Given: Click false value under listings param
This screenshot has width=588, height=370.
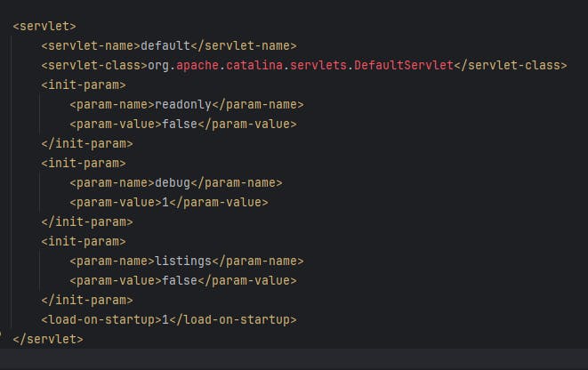Looking at the screenshot, I should [x=180, y=281].
